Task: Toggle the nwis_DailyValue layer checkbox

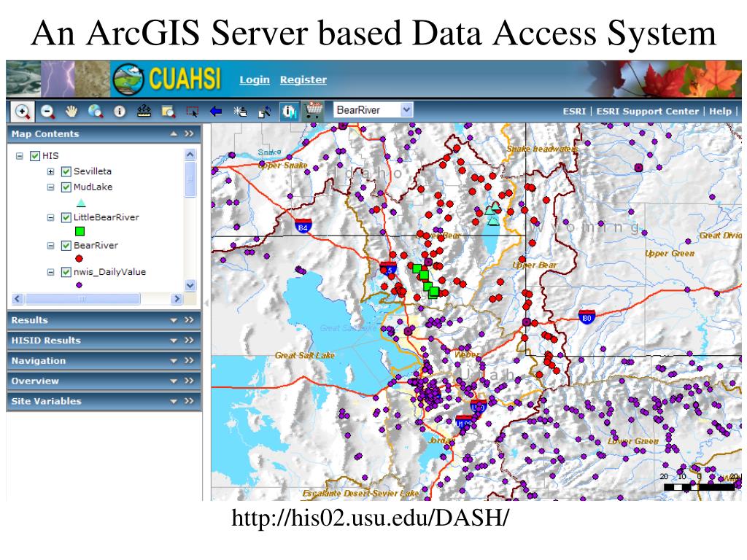Action: [66, 273]
